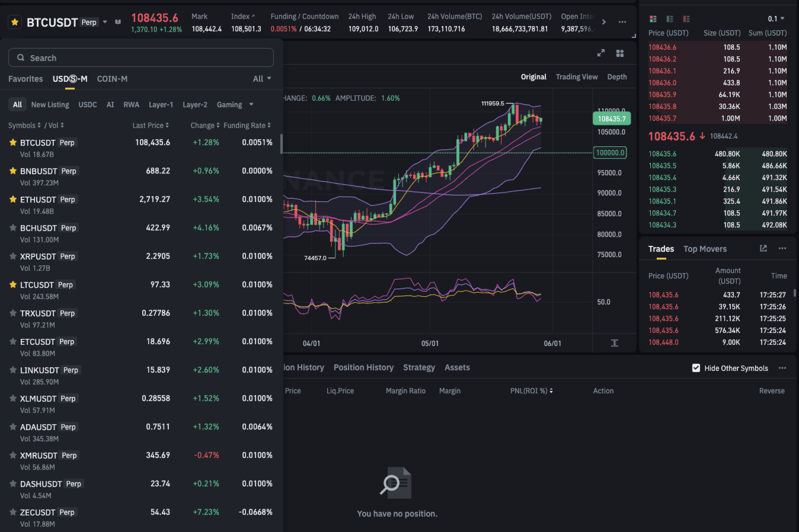Switch to the COIN-M tab
Image resolution: width=799 pixels, height=532 pixels.
112,78
